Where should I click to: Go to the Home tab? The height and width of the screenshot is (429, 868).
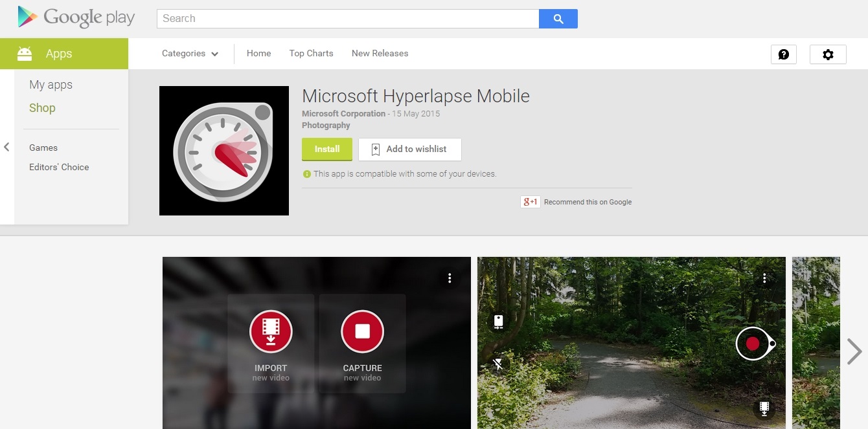point(258,53)
